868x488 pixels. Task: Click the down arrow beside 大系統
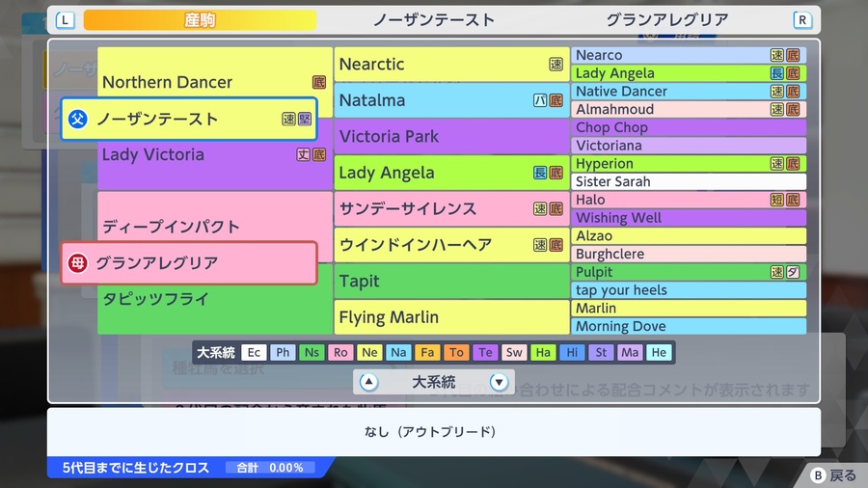(x=499, y=382)
